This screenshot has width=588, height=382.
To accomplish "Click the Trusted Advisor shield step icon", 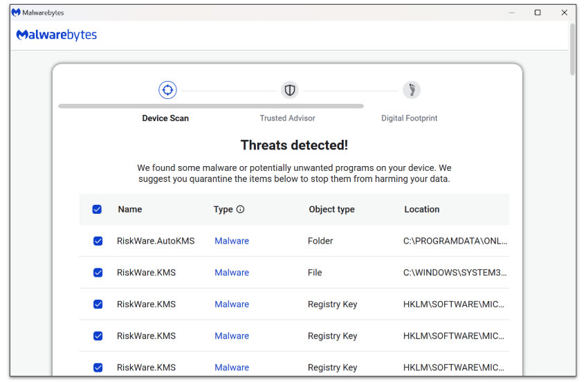I will point(289,90).
